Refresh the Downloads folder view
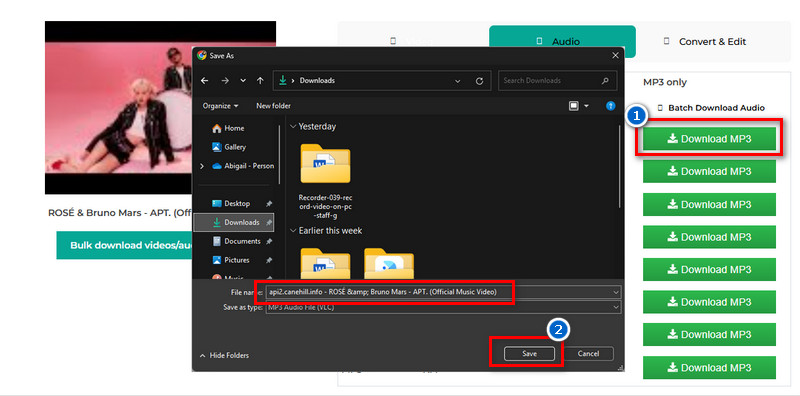The width and height of the screenshot is (800, 396). click(479, 81)
